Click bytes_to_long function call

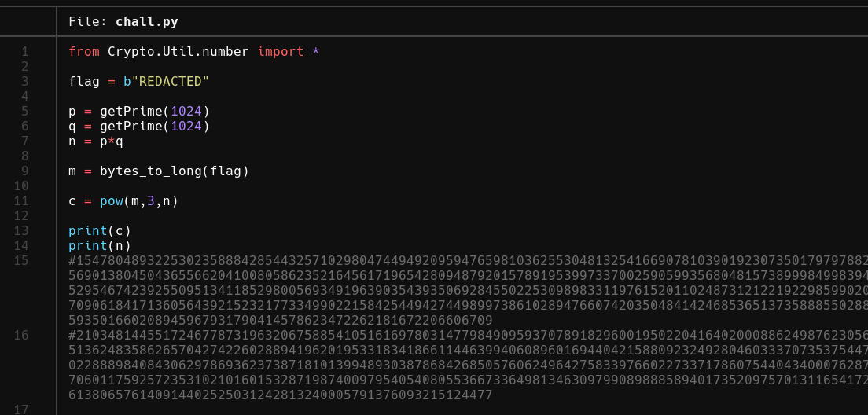[x=175, y=171]
